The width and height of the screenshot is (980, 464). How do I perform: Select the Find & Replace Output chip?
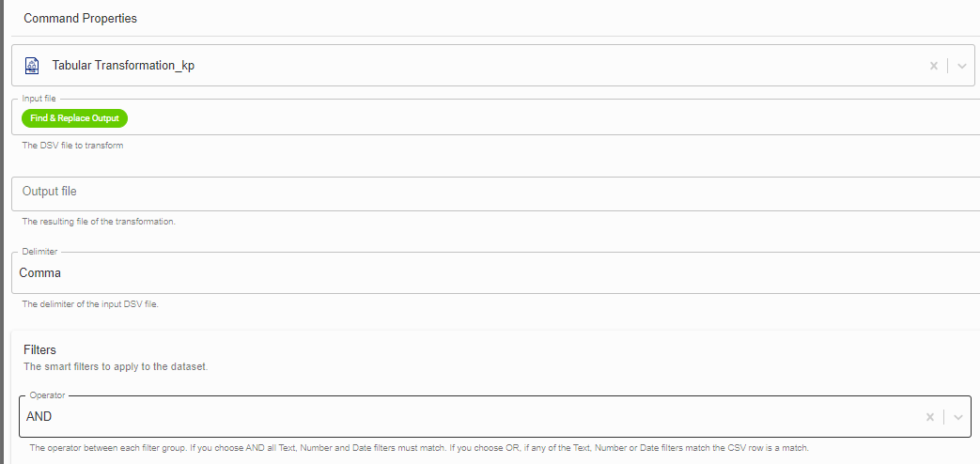click(74, 118)
